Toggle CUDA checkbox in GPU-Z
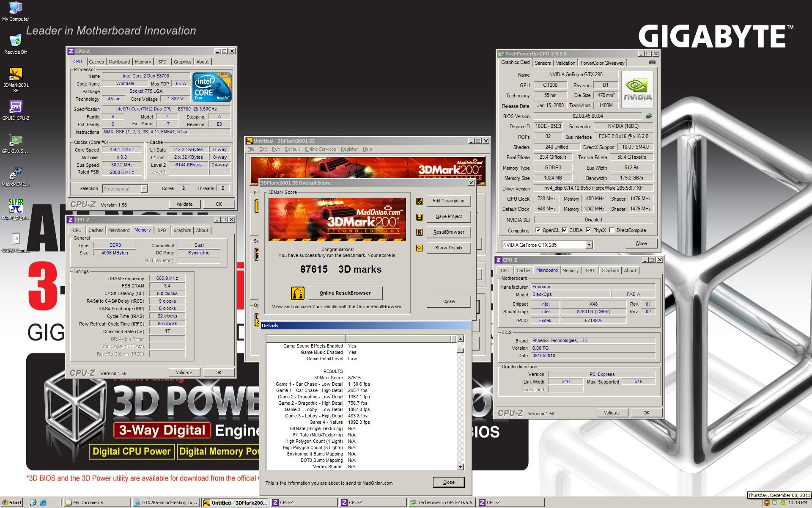 (x=564, y=230)
